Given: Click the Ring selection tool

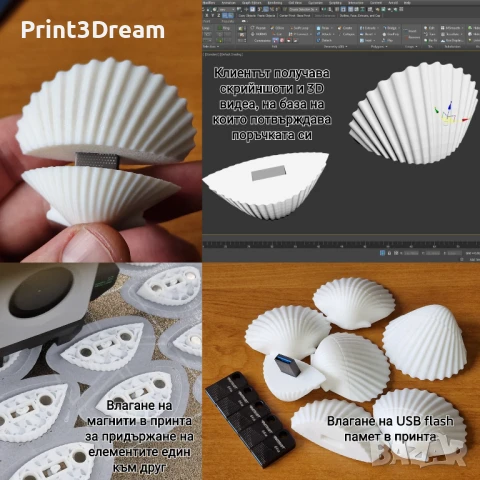Looking at the screenshot, I should (224, 28).
